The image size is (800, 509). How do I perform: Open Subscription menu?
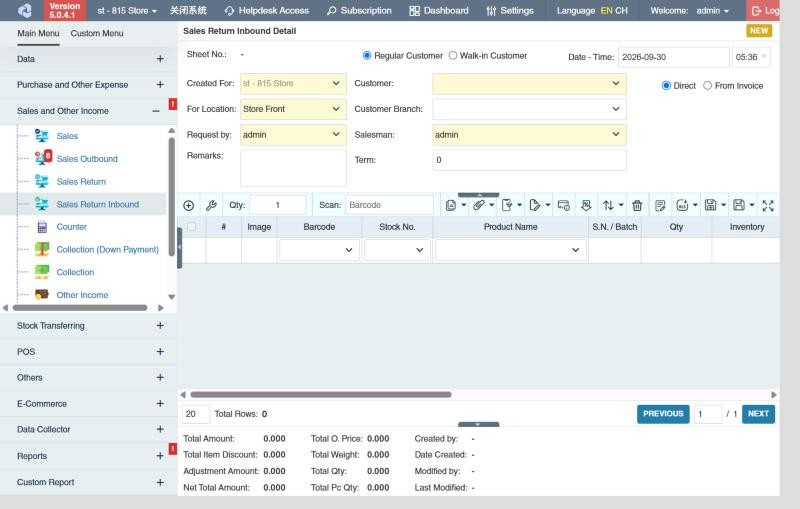(x=359, y=11)
